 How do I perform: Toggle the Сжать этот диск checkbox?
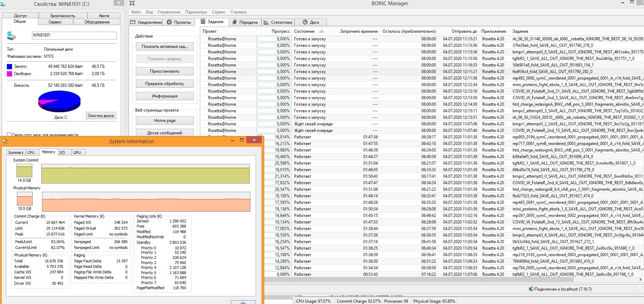(9, 135)
